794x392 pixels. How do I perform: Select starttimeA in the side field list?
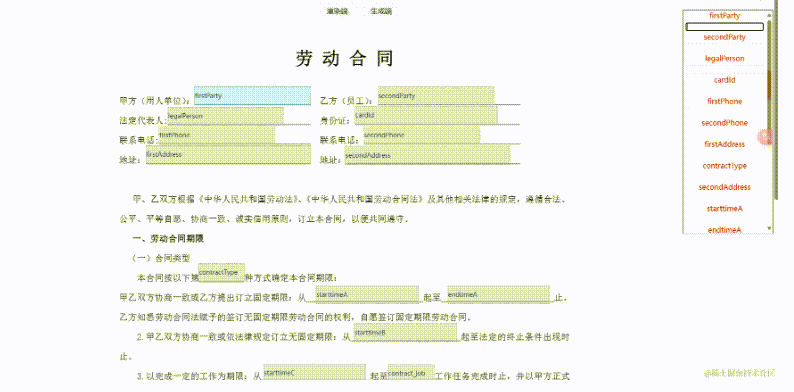pos(724,209)
